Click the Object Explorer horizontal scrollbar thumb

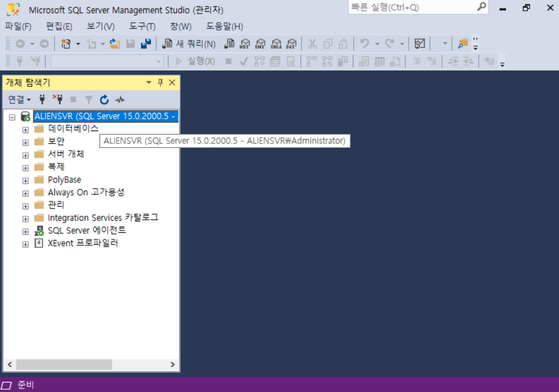[x=64, y=364]
